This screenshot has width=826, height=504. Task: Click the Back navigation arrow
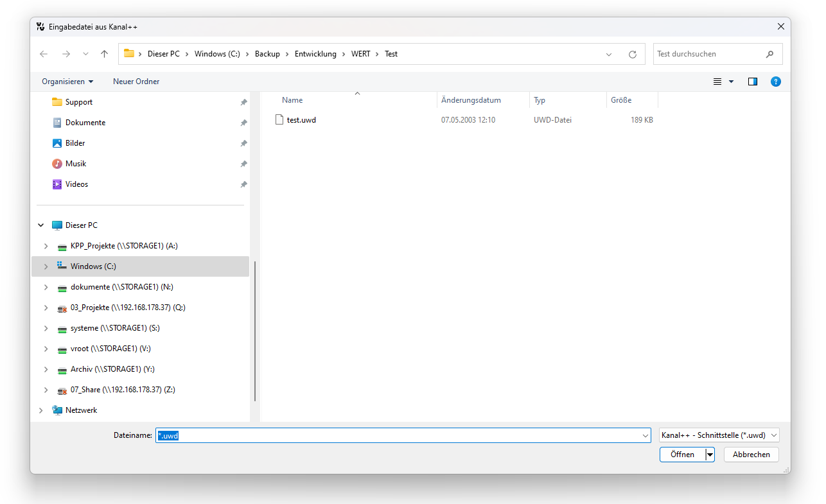point(44,54)
